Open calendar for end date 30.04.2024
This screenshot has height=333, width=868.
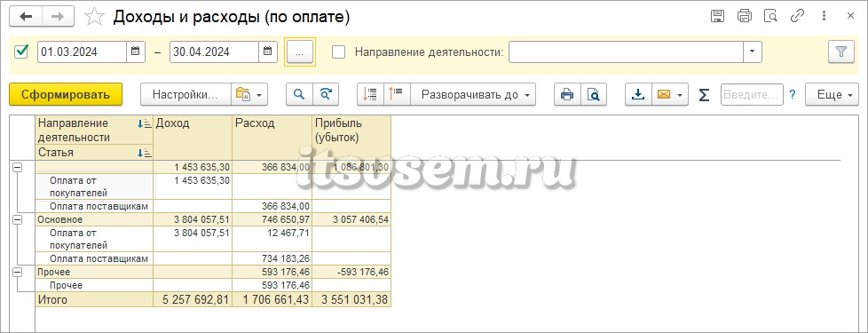click(267, 52)
